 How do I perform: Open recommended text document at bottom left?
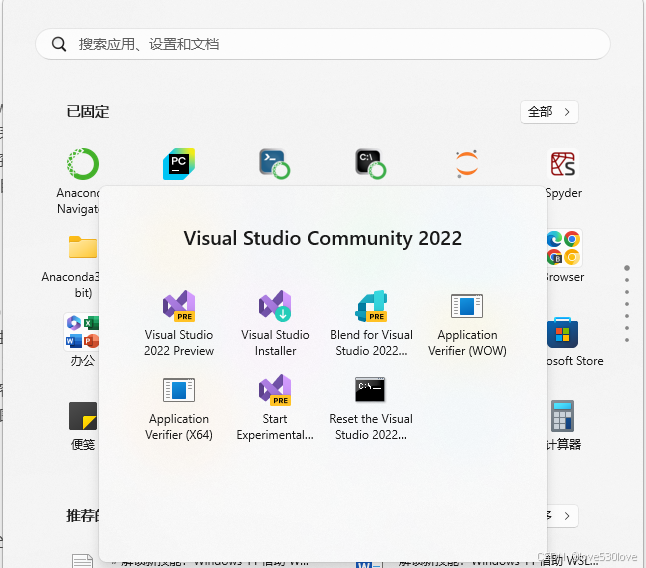tap(82, 561)
